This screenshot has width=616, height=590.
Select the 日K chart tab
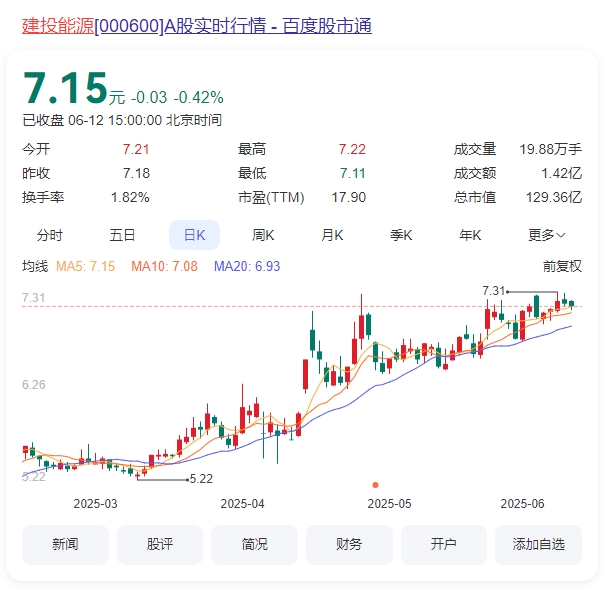194,235
